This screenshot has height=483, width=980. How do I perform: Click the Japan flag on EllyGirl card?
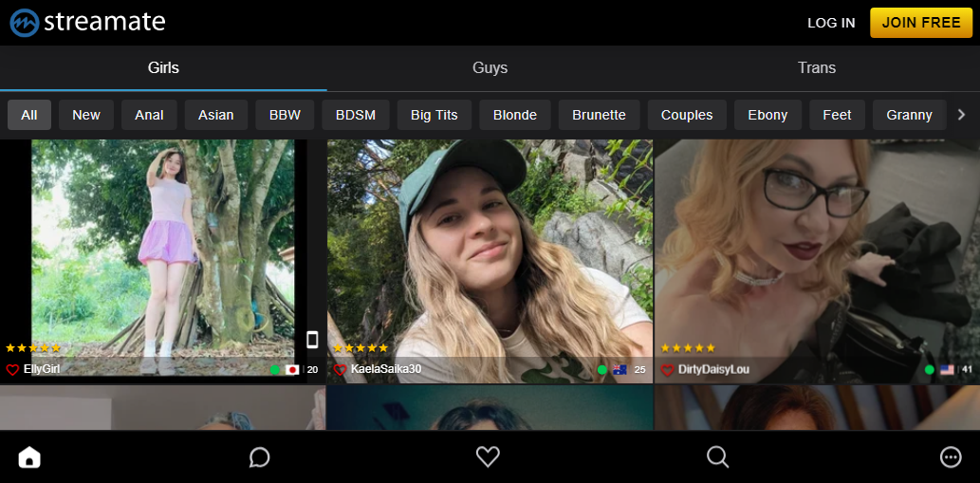pyautogui.click(x=292, y=370)
